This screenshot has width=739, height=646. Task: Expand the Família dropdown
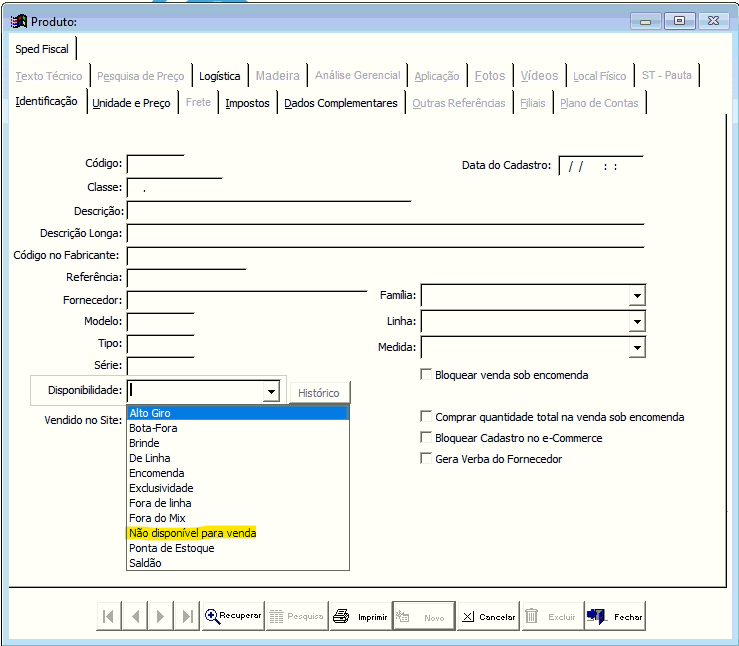636,296
